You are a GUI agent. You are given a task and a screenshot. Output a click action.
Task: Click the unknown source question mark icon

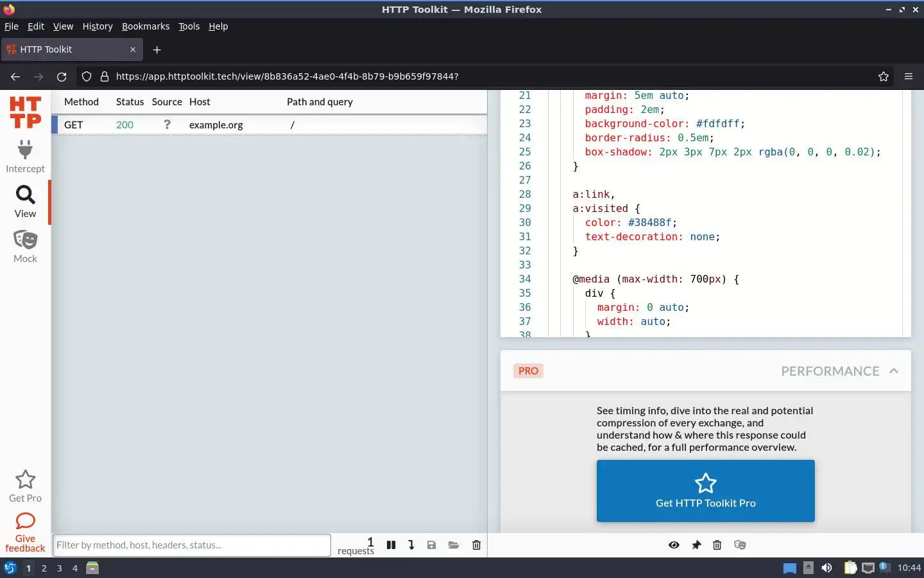(167, 125)
